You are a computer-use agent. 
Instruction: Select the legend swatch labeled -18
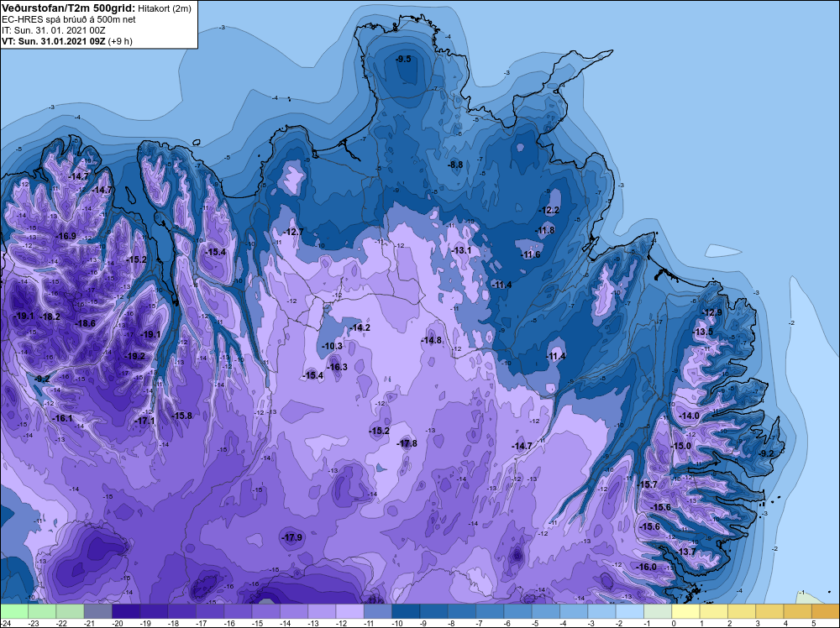[x=182, y=611]
